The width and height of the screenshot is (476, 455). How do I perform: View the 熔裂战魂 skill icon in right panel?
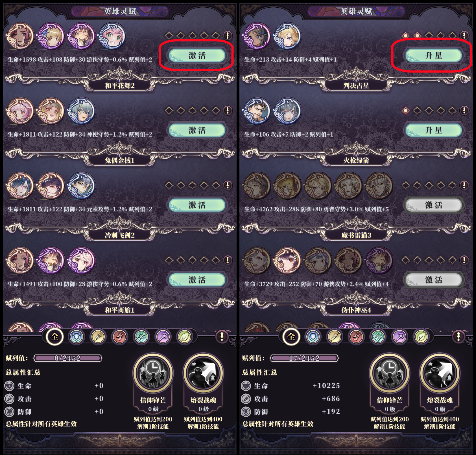440,373
